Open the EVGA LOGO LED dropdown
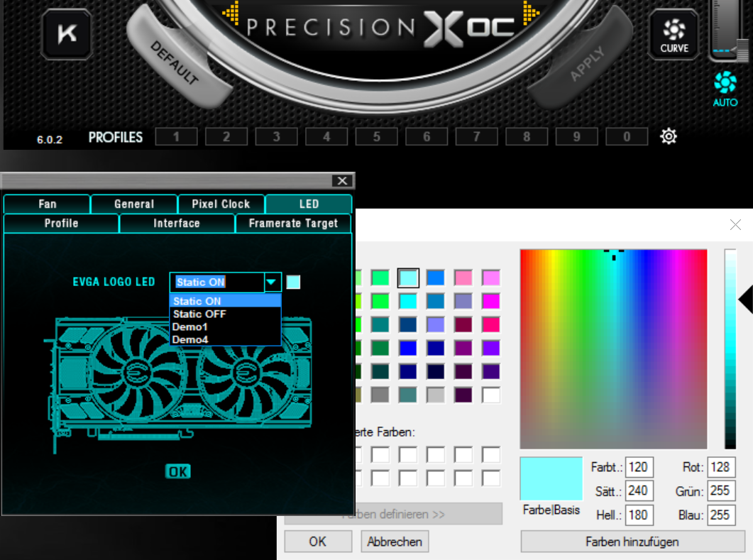 click(272, 282)
